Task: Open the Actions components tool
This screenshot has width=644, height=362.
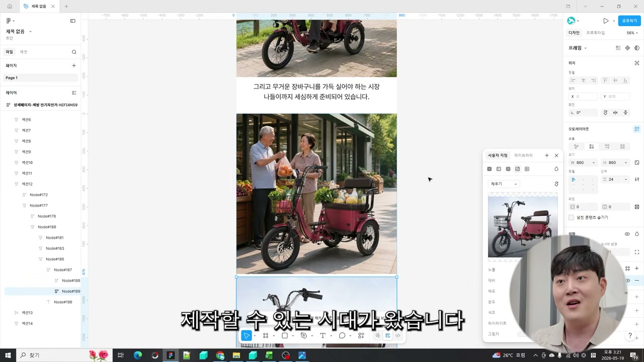Action: click(x=361, y=335)
